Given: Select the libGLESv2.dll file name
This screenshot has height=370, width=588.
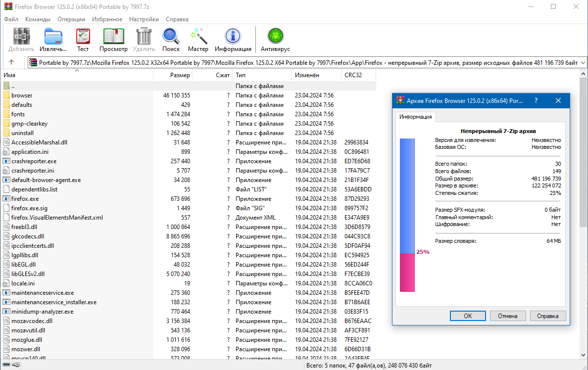Looking at the screenshot, I should [28, 274].
